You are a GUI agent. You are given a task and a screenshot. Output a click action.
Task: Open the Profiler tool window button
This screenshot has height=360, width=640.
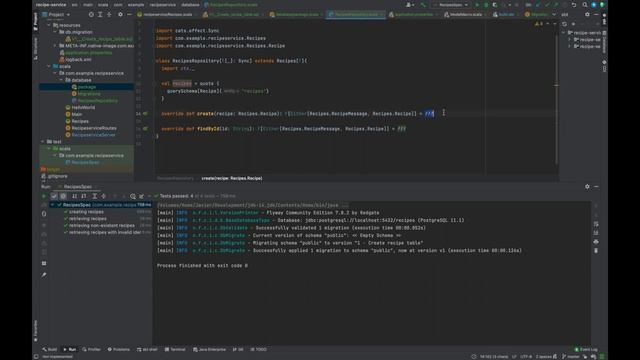tap(91, 349)
